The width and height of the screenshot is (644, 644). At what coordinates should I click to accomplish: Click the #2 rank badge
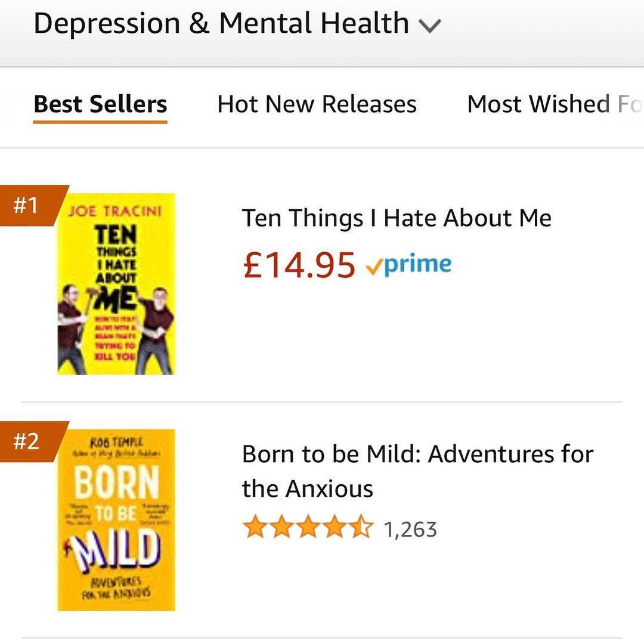click(x=27, y=442)
